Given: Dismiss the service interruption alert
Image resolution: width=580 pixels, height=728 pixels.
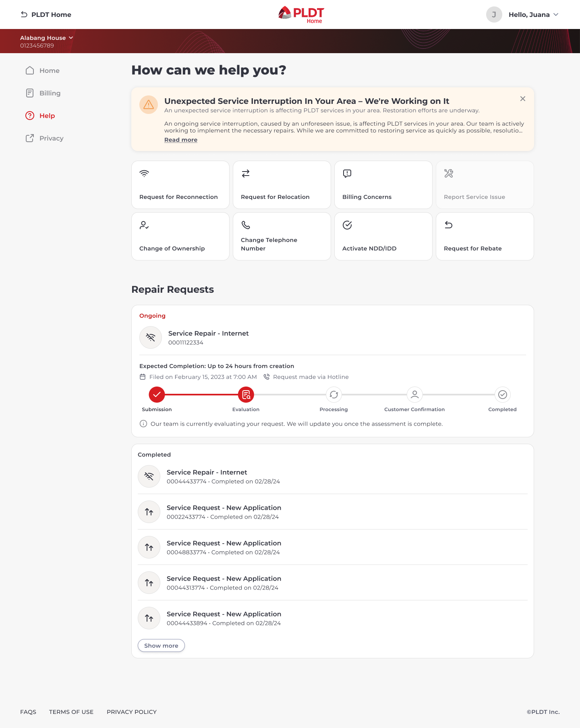Looking at the screenshot, I should 523,99.
